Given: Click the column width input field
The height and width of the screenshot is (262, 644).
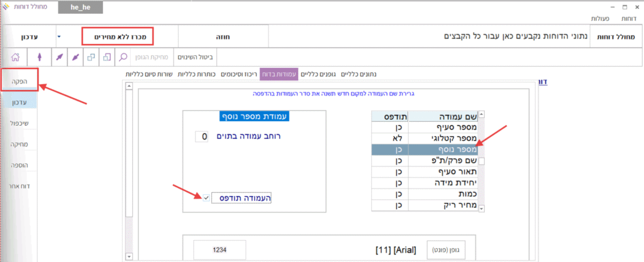Looking at the screenshot, I should click(201, 136).
